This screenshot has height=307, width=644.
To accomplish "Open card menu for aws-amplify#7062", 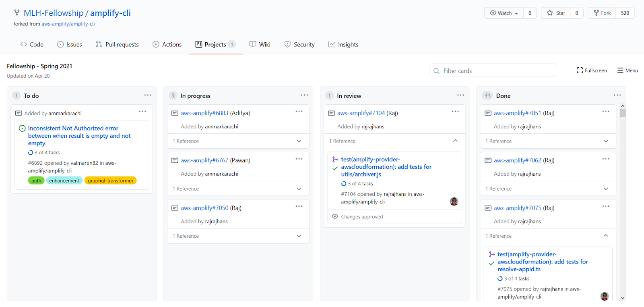I will (606, 159).
